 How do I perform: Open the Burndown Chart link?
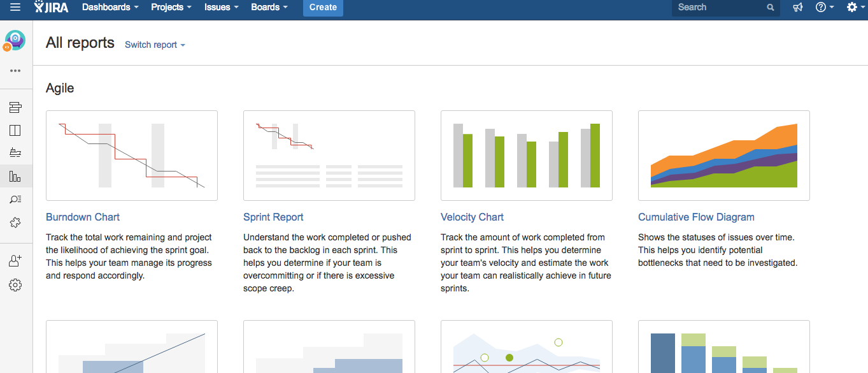pyautogui.click(x=83, y=217)
